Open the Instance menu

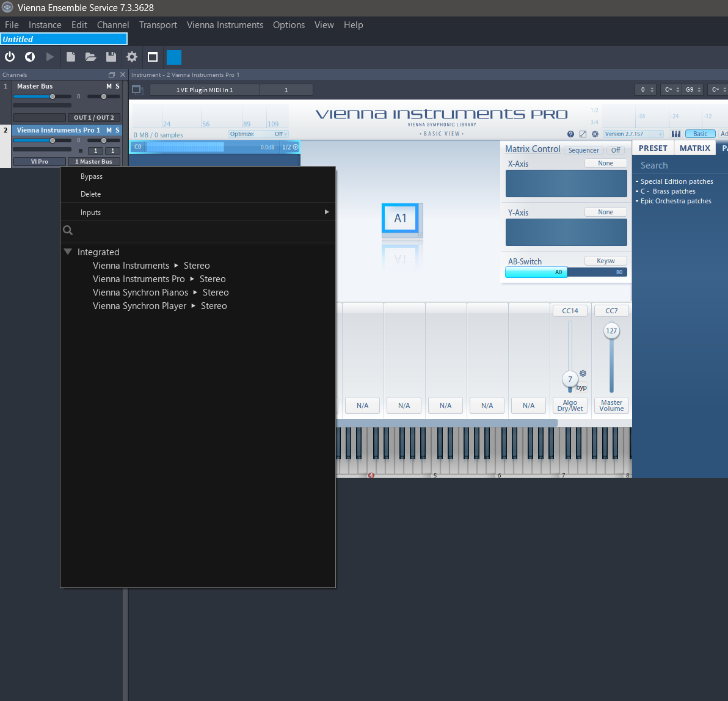[45, 25]
